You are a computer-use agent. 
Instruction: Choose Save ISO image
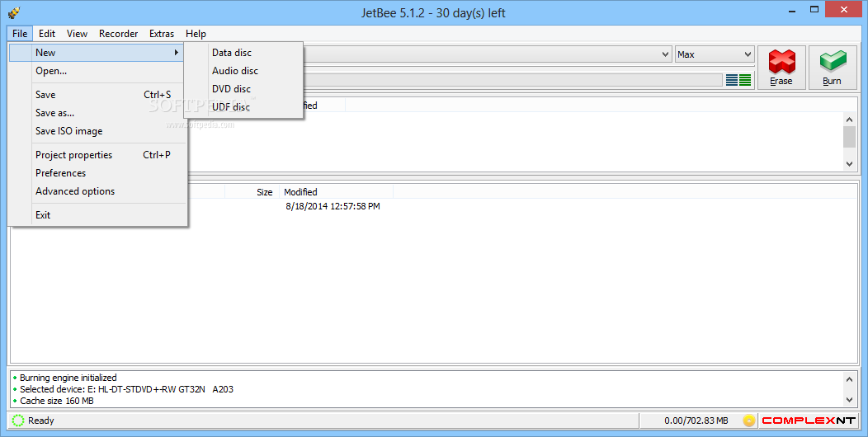pos(97,131)
